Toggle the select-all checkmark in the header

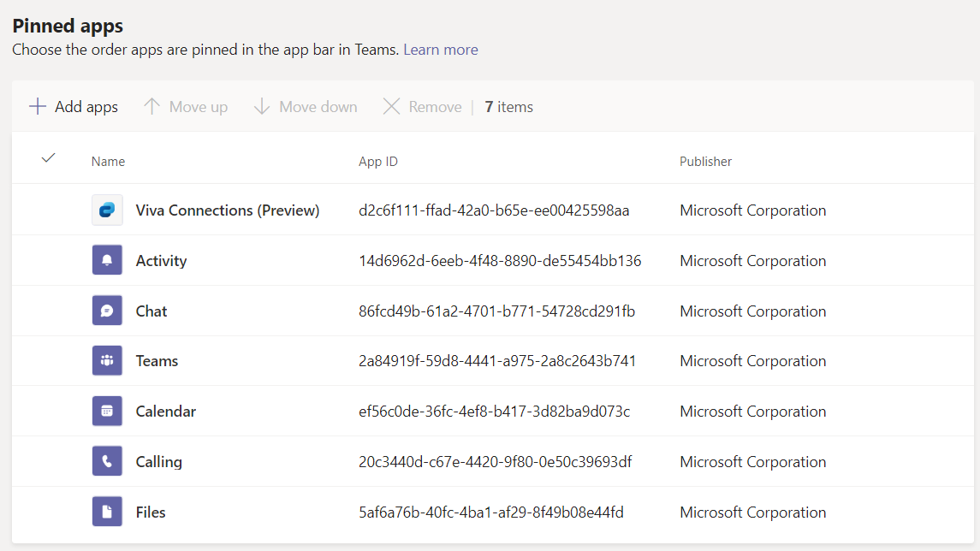coord(49,158)
